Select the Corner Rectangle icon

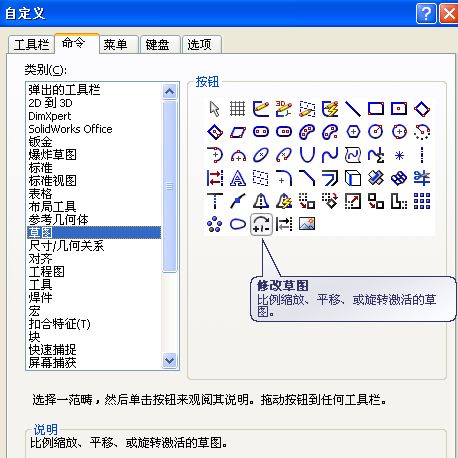pos(376,109)
